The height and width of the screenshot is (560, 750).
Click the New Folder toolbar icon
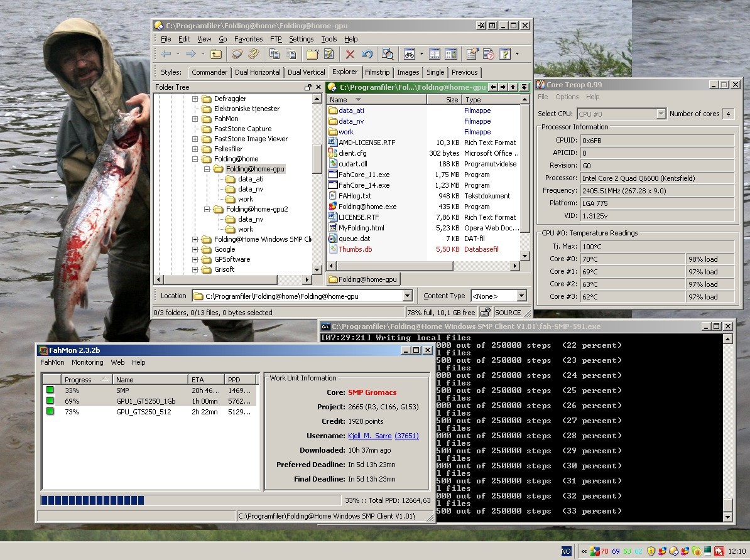313,54
